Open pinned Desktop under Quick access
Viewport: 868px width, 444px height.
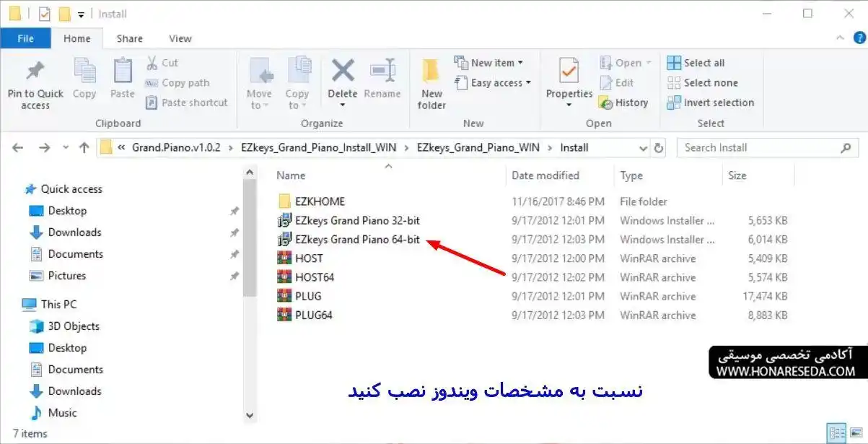[67, 211]
